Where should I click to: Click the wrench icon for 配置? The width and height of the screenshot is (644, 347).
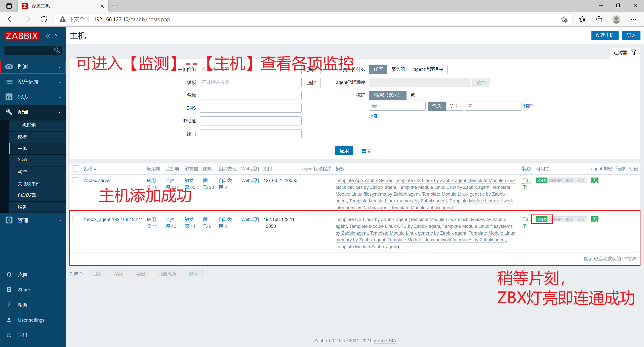click(9, 112)
